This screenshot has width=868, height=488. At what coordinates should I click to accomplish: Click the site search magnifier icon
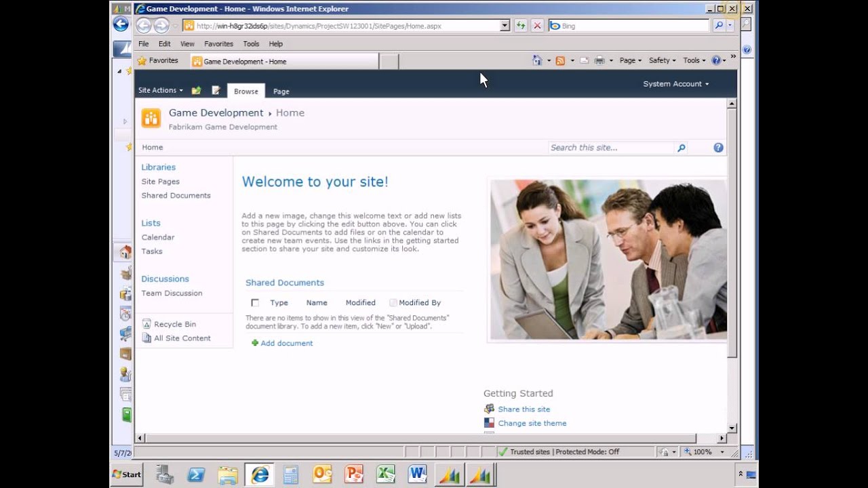click(x=682, y=148)
